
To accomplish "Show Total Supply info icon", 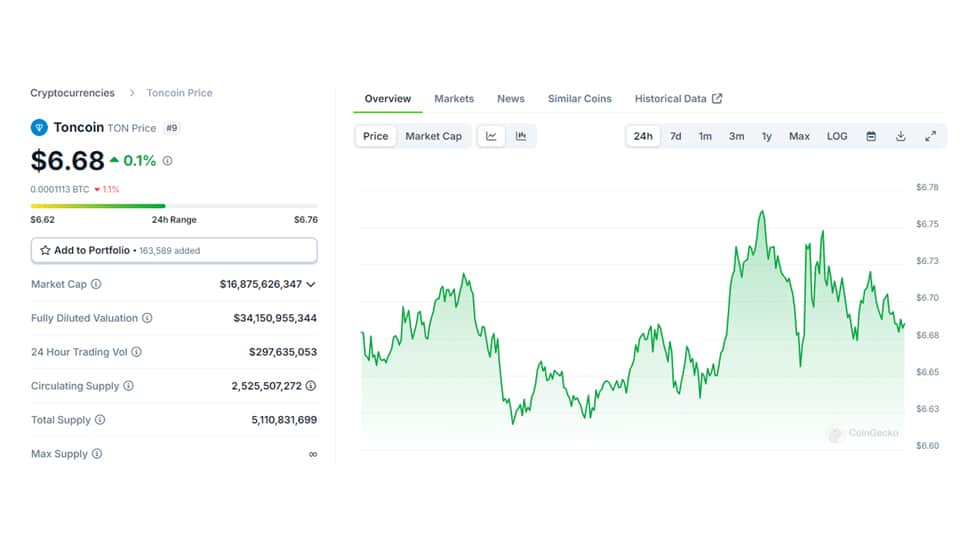I will pyautogui.click(x=100, y=419).
